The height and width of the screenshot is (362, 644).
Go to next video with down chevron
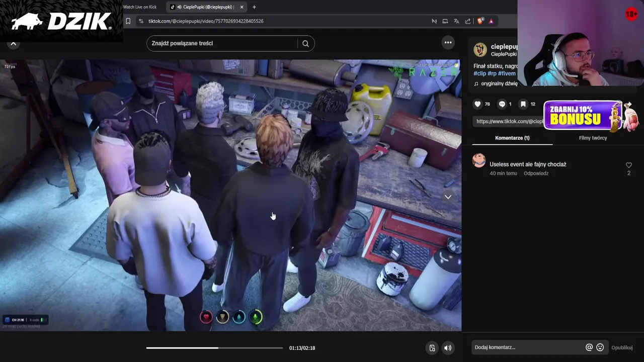coord(448,197)
